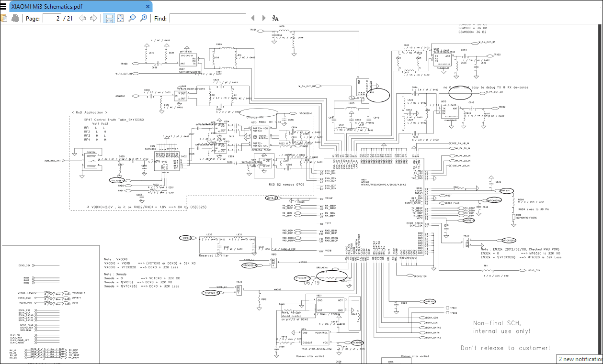Go to next page with the forward arrow
Screen dimensions: 603x364
pyautogui.click(x=94, y=18)
